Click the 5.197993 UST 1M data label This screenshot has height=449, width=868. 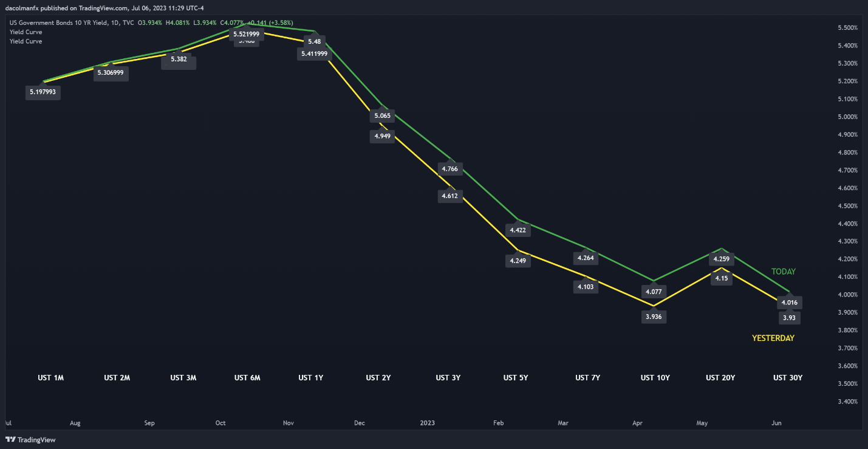click(44, 93)
